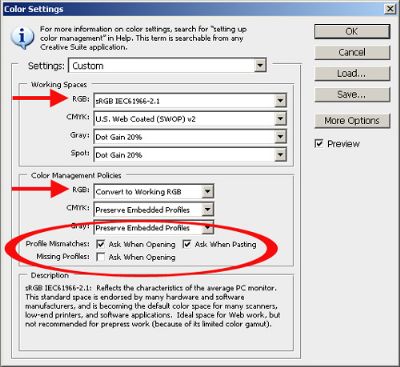Viewport: 400px width, 367px height.
Task: Click the Cancel button
Action: click(x=352, y=53)
